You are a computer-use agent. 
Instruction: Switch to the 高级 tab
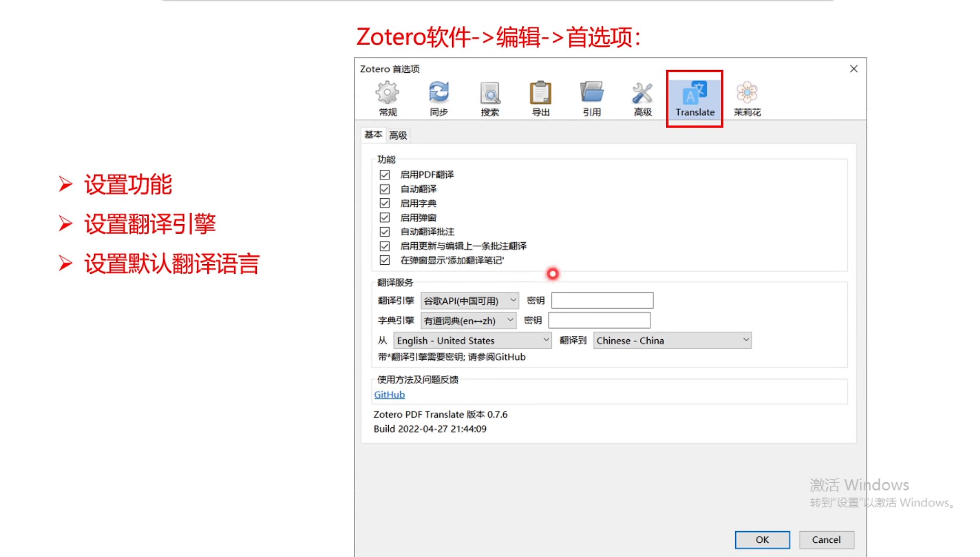click(x=398, y=136)
